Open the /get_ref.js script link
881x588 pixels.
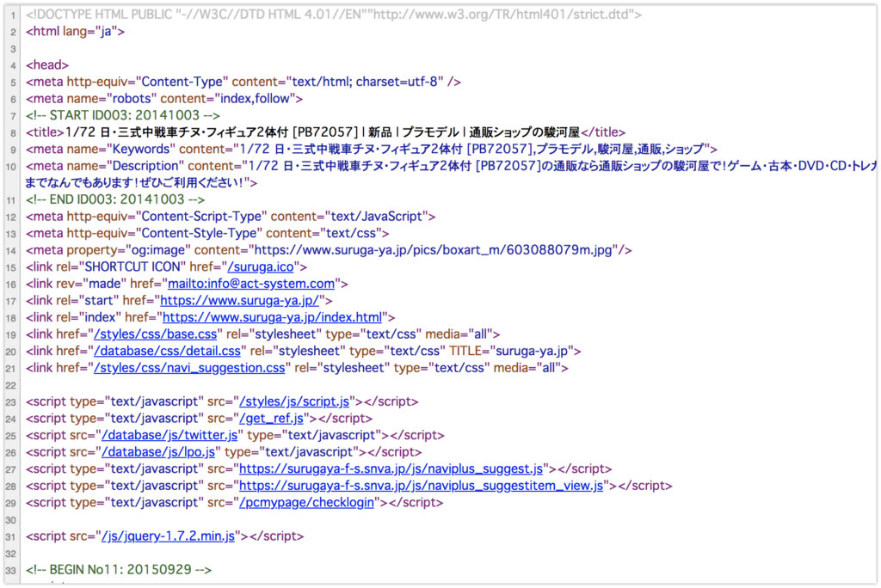click(271, 419)
